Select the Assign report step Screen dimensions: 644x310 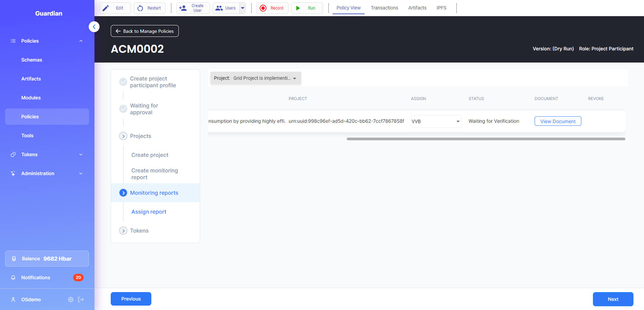click(x=149, y=212)
